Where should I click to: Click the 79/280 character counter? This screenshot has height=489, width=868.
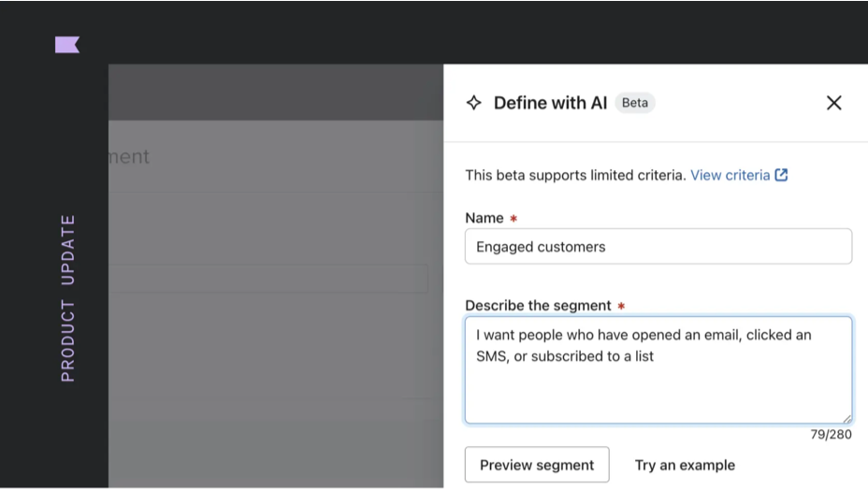[x=831, y=434]
